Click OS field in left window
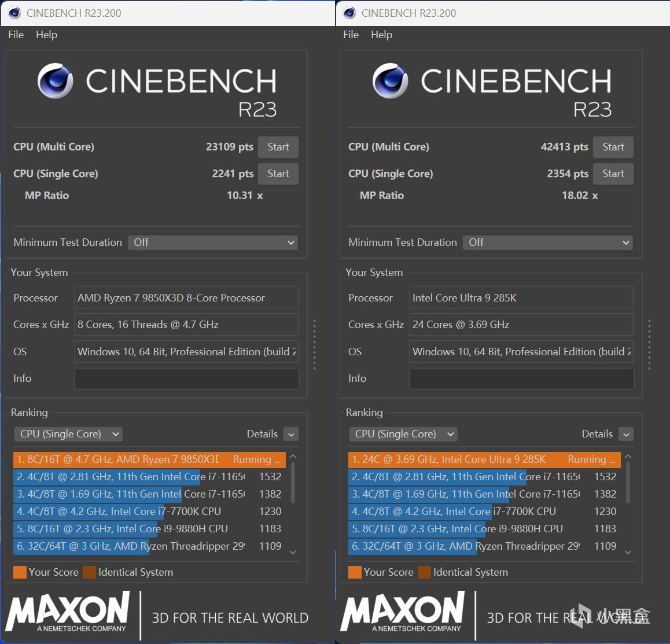 coord(186,352)
